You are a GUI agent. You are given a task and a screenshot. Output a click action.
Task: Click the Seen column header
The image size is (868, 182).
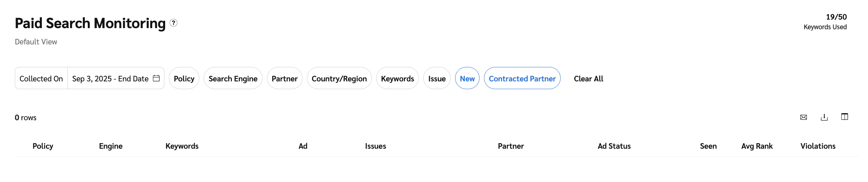(708, 146)
